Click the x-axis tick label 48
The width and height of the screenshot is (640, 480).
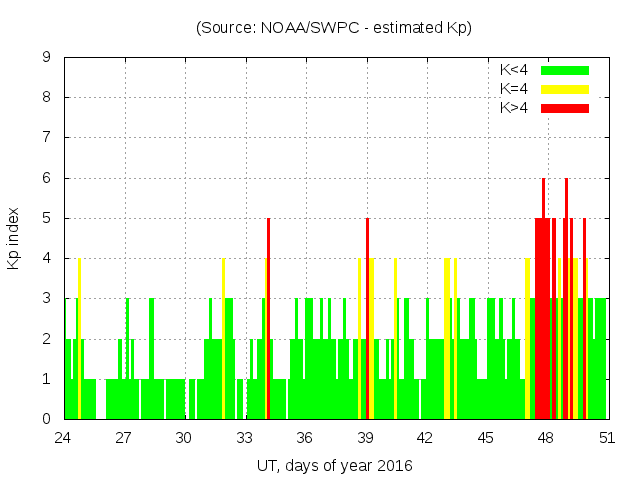pyautogui.click(x=546, y=438)
